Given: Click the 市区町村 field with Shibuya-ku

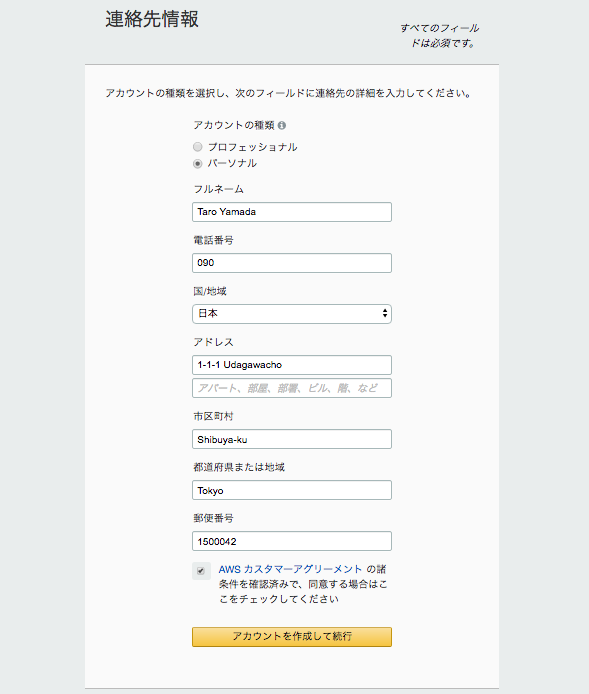Looking at the screenshot, I should [x=292, y=439].
